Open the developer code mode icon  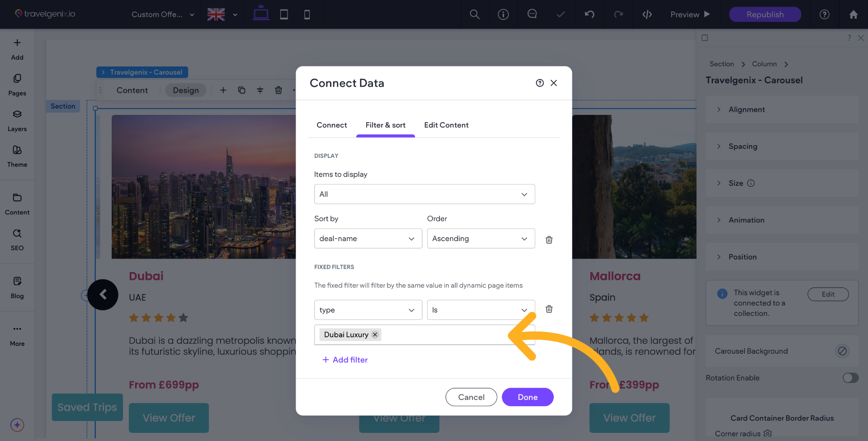coord(647,14)
